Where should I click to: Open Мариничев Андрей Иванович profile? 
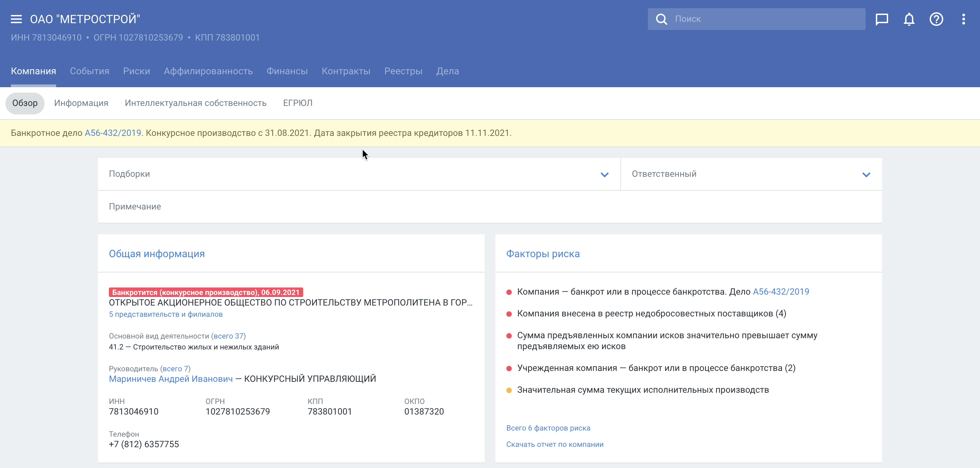point(171,379)
